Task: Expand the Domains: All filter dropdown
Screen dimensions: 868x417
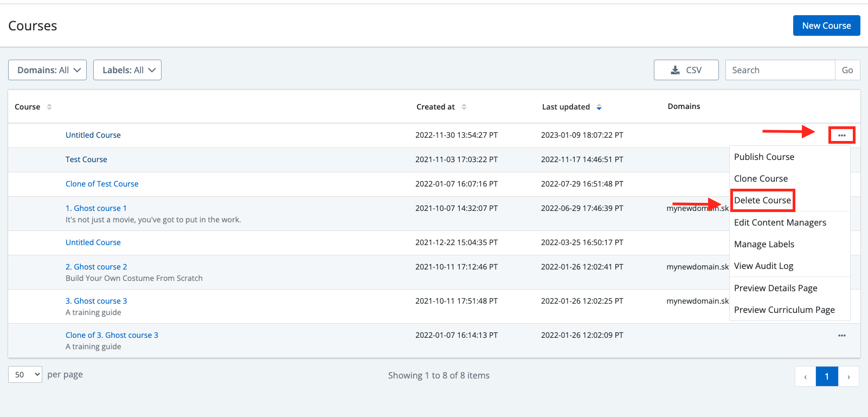Action: [47, 70]
